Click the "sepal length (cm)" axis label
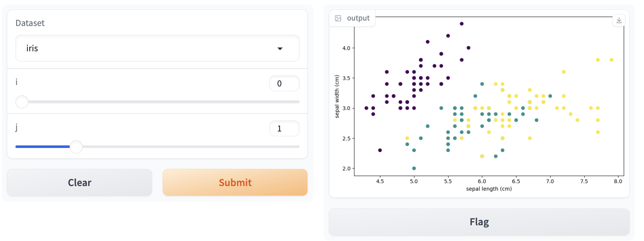This screenshot has height=241, width=644. click(x=489, y=189)
